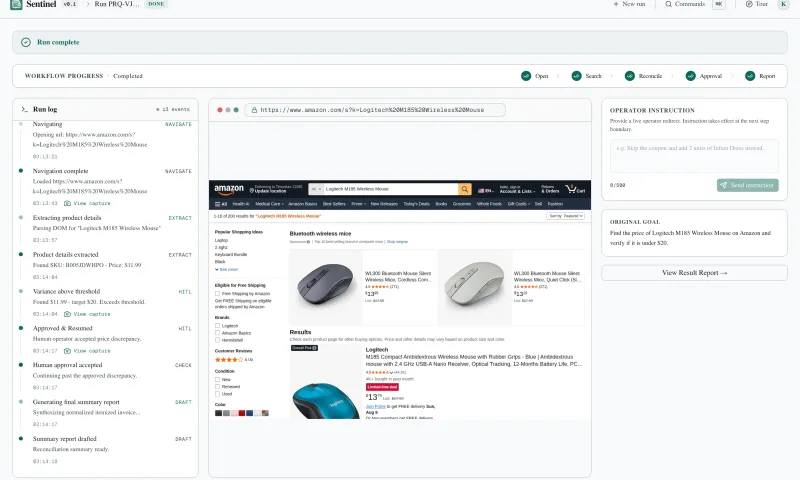Open the All departments search dropdown
800x480 pixels.
click(x=316, y=189)
